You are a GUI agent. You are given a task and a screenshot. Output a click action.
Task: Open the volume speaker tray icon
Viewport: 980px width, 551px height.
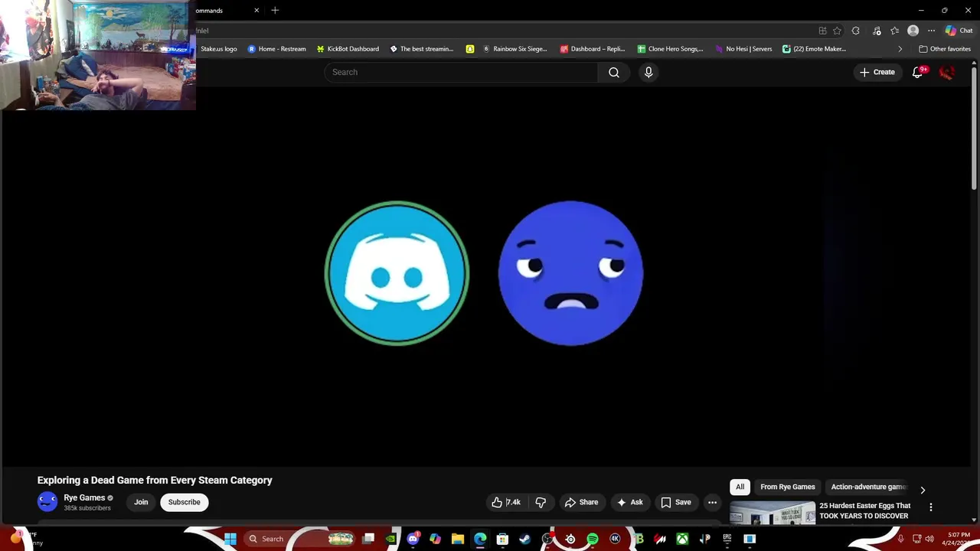pos(929,539)
